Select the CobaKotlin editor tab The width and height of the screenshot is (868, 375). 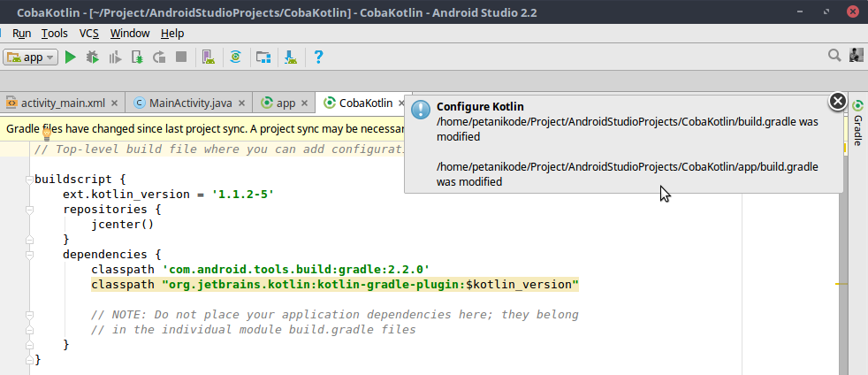(360, 103)
